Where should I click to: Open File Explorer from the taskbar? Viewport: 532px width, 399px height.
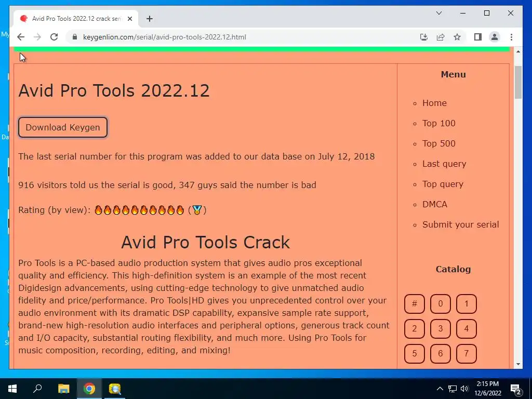tap(63, 389)
